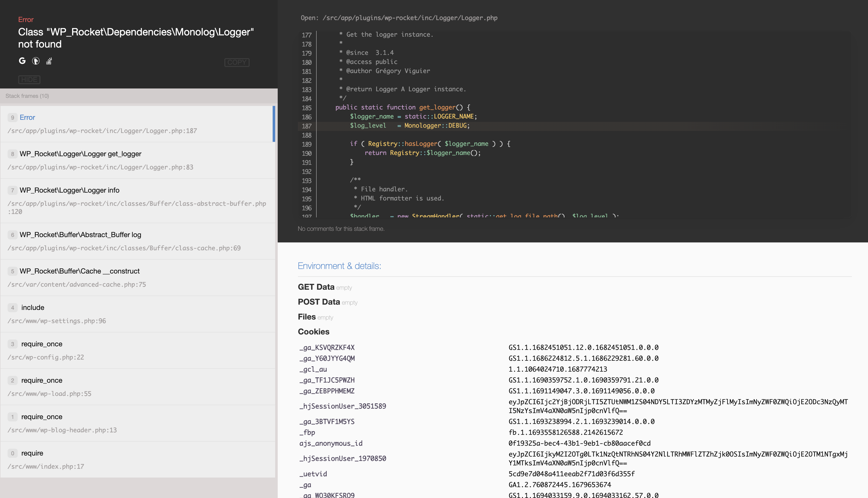The image size is (868, 498).
Task: Select frame 0 require at index.php:17
Action: (137, 459)
